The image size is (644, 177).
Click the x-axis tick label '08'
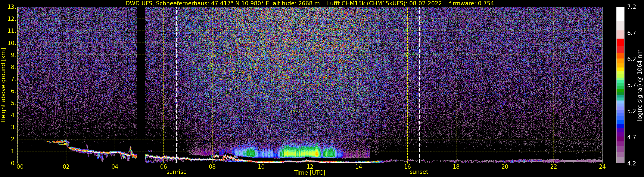(x=212, y=167)
